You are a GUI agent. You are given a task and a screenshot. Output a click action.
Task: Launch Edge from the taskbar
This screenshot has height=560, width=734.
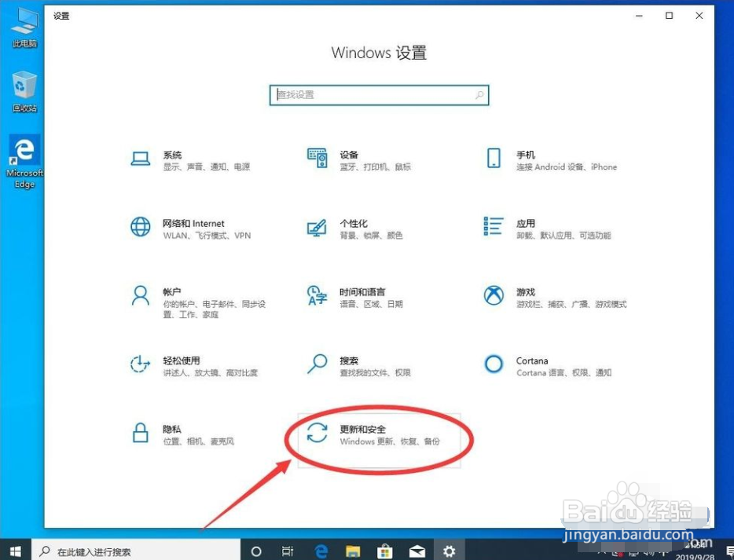point(321,551)
